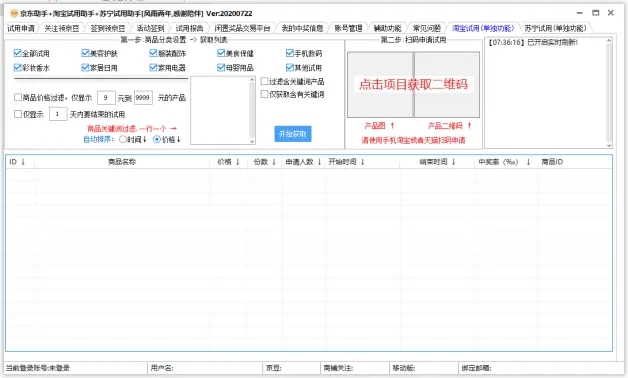Toggle the 手机数码 checkbox
The width and height of the screenshot is (628, 378).
[x=290, y=53]
